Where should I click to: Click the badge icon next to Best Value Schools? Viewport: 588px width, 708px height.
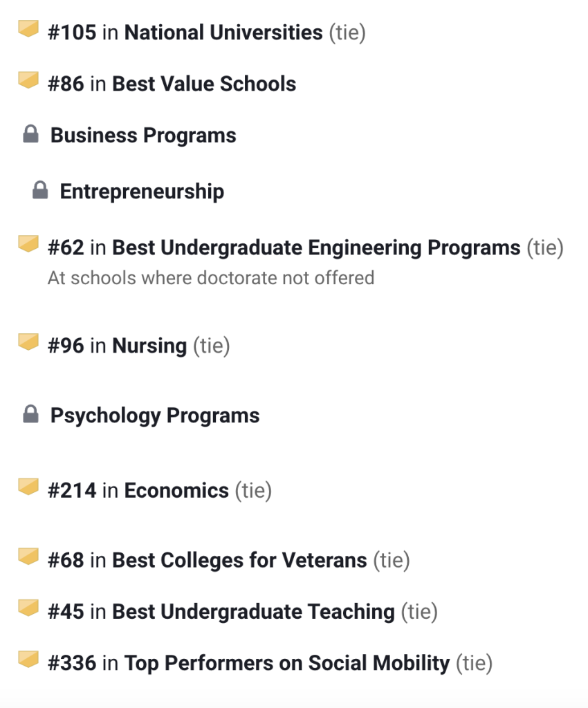pyautogui.click(x=28, y=80)
